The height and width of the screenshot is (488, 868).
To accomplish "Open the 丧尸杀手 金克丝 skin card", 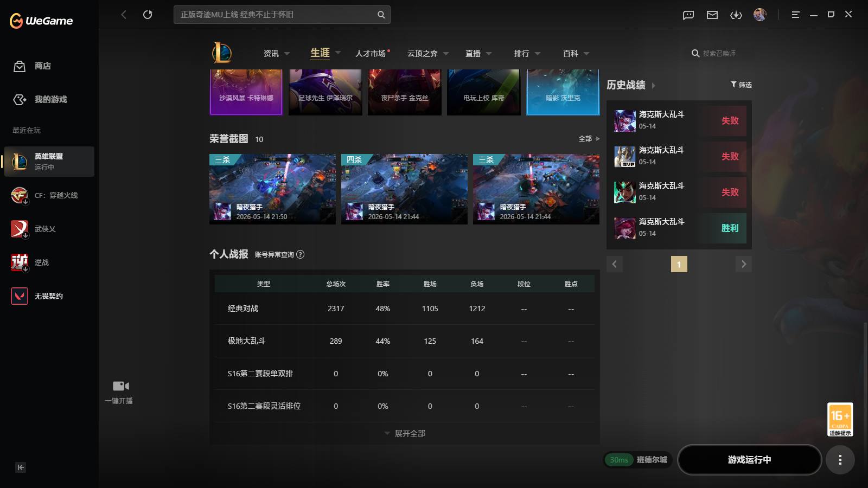I will click(405, 92).
